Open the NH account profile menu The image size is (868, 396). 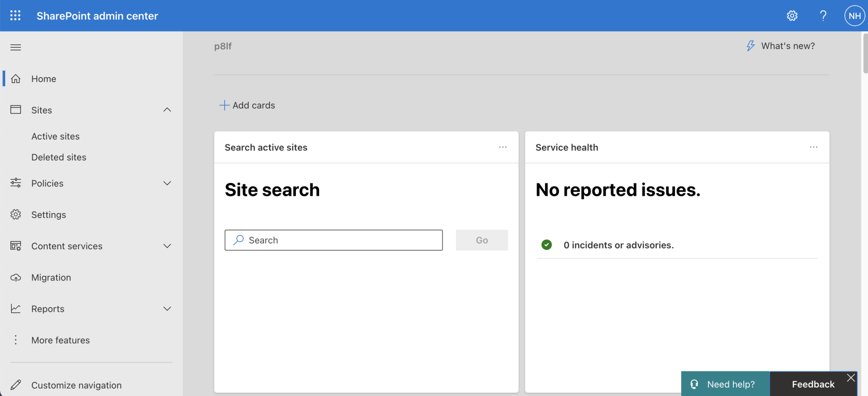coord(854,16)
